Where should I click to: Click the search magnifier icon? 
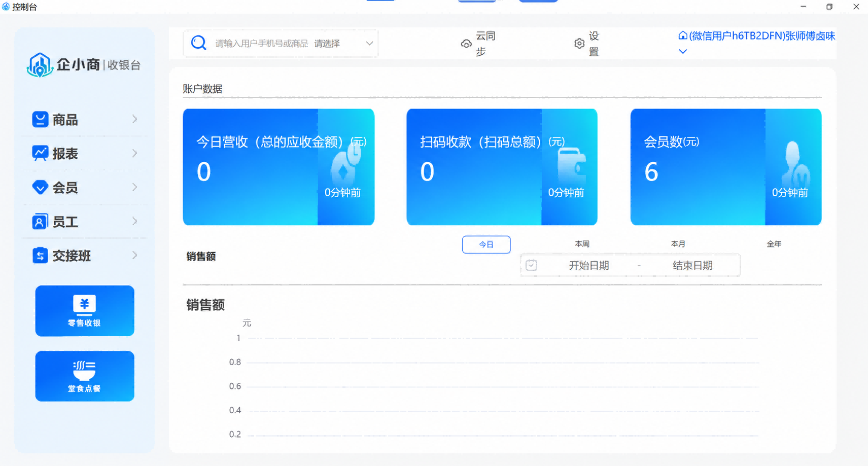click(x=199, y=43)
